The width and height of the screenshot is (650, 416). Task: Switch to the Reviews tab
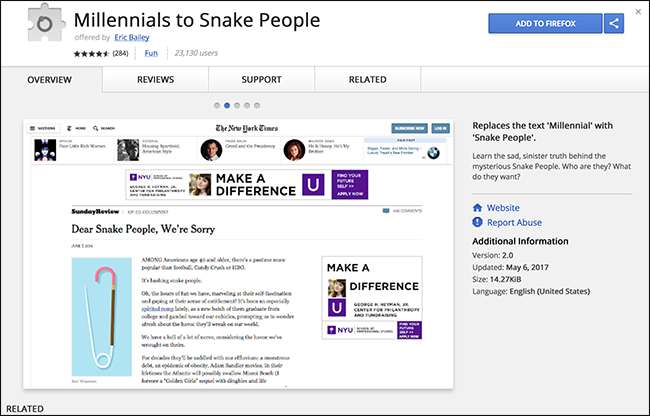[x=155, y=79]
